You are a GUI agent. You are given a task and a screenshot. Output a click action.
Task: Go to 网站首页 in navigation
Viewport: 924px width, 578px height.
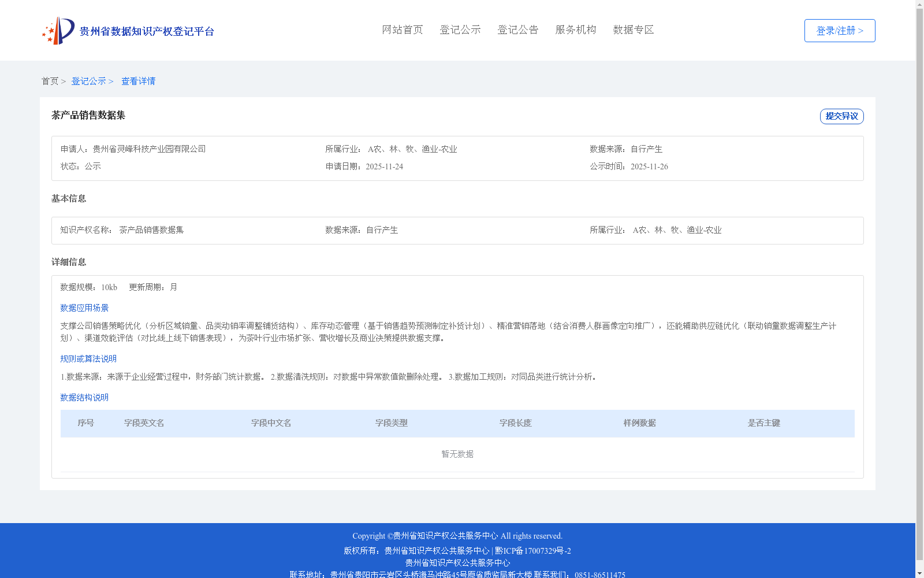(x=403, y=29)
